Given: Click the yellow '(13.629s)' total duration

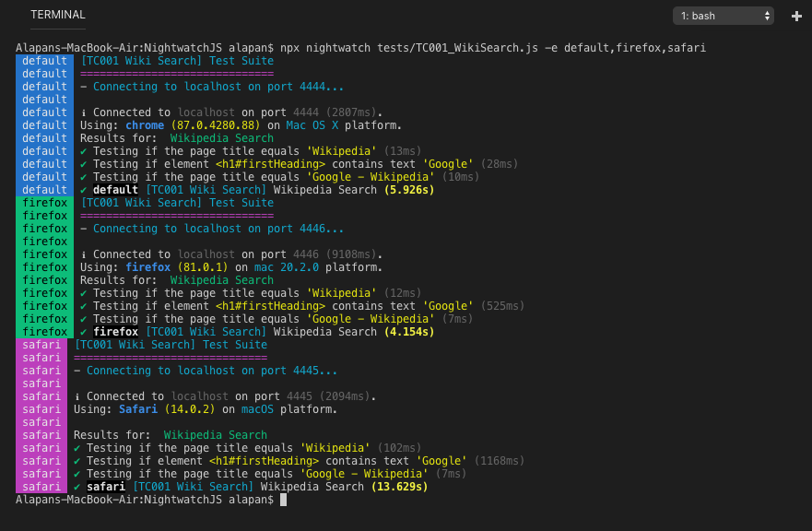Looking at the screenshot, I should [x=399, y=487].
